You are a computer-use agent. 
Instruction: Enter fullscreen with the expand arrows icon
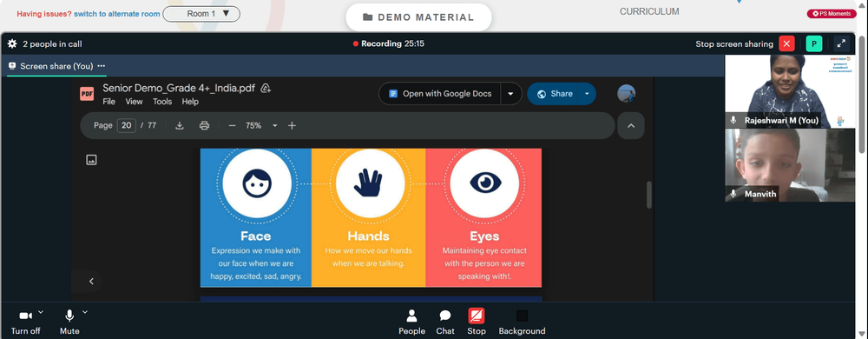pos(841,43)
